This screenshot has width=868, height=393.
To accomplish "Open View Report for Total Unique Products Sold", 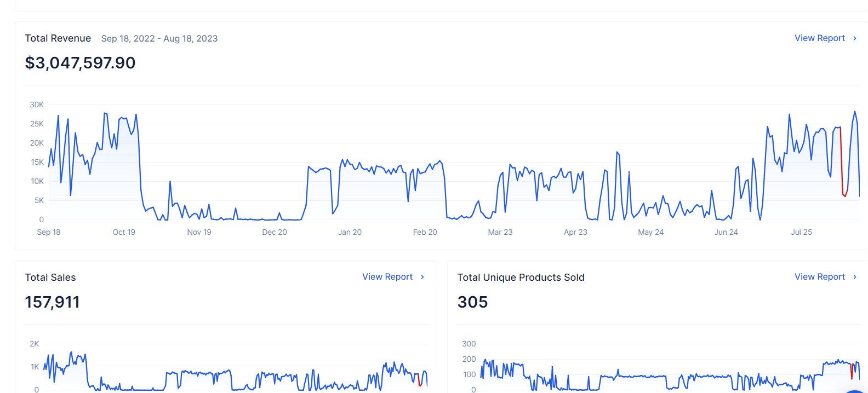I will click(819, 277).
